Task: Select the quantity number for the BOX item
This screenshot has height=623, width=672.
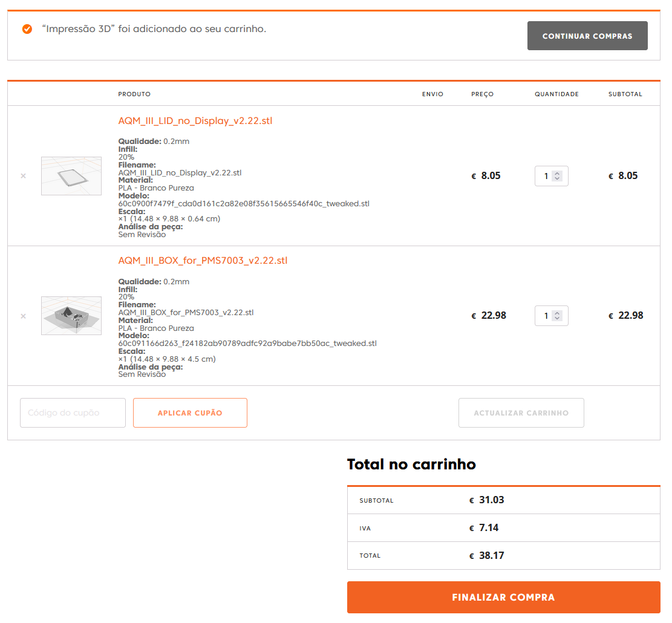Action: click(x=546, y=316)
